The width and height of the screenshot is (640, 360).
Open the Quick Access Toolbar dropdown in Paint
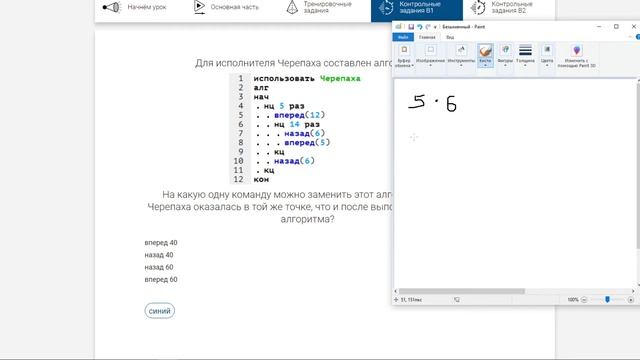(435, 27)
